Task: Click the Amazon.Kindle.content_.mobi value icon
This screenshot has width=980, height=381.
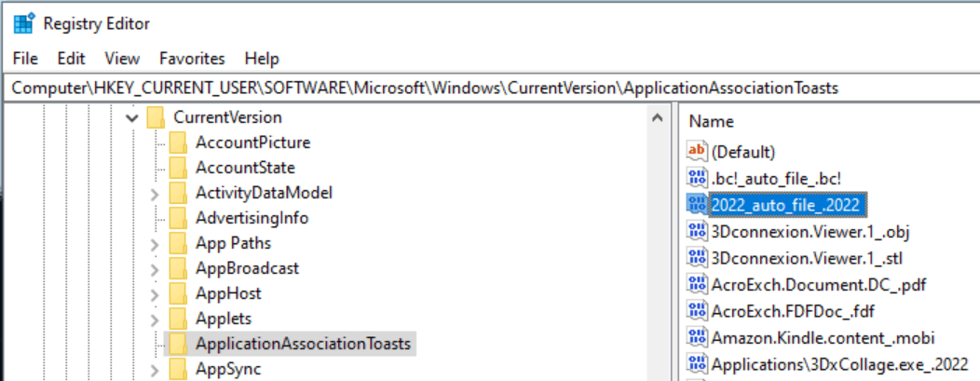Action: [x=697, y=337]
